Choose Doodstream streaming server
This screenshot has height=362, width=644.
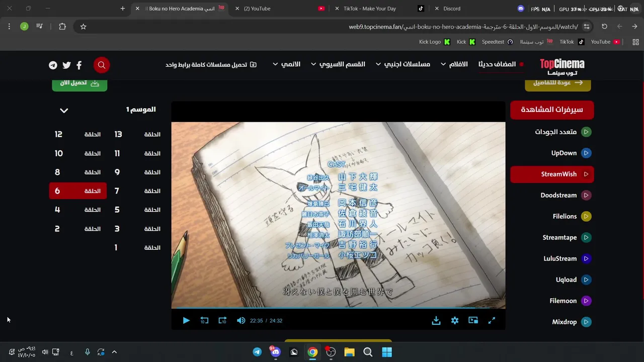(x=552, y=195)
